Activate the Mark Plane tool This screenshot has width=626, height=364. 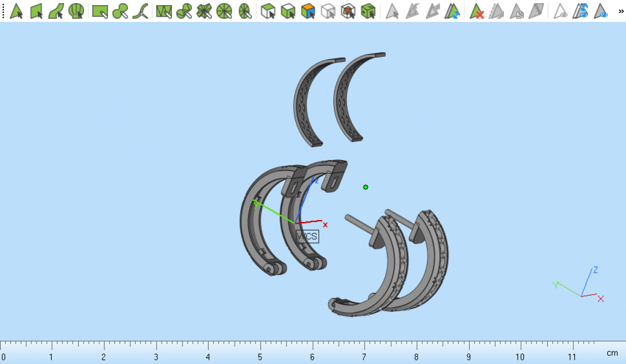coord(37,10)
